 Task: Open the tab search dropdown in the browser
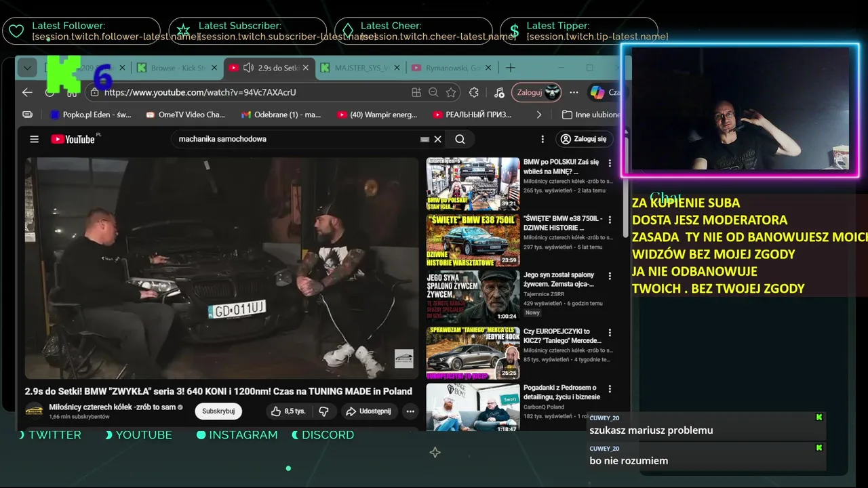(27, 68)
